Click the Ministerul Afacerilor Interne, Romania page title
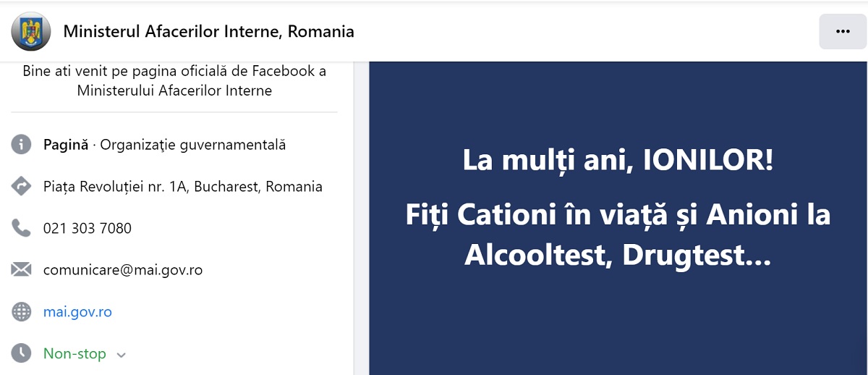The image size is (868, 375). click(x=209, y=31)
